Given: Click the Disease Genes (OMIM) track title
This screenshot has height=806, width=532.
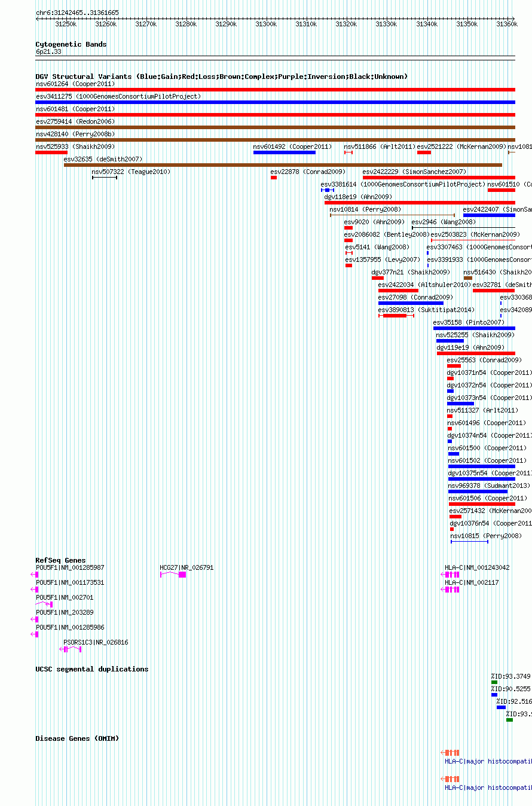Looking at the screenshot, I should pyautogui.click(x=77, y=738).
